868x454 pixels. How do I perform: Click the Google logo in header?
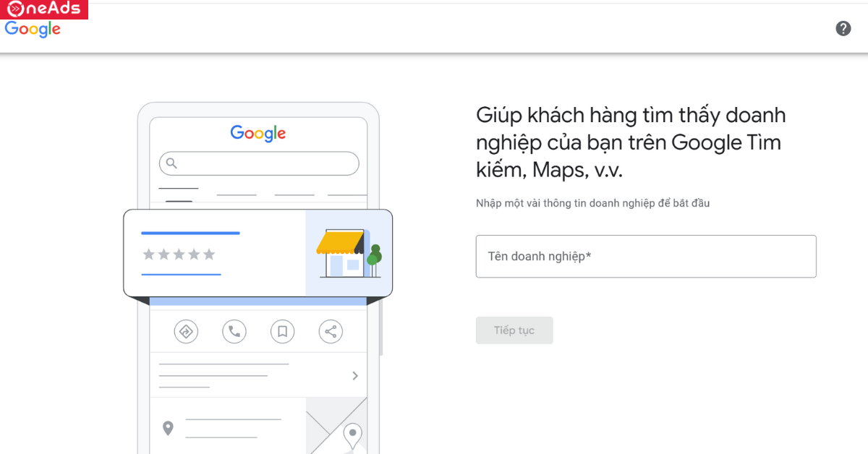33,29
